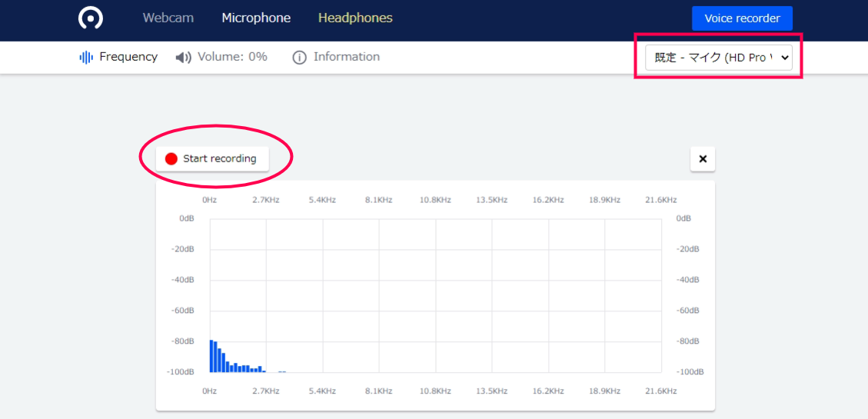Click the right -80dB axis label
This screenshot has width=868, height=419.
tap(688, 341)
